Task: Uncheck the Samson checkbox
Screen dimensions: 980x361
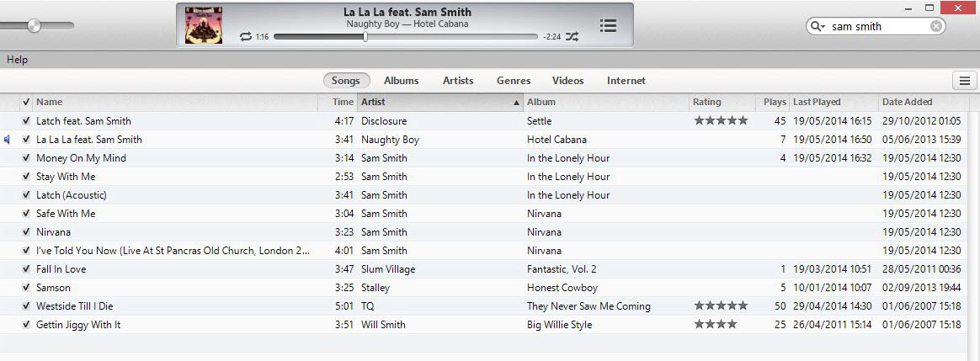Action: pos(25,288)
